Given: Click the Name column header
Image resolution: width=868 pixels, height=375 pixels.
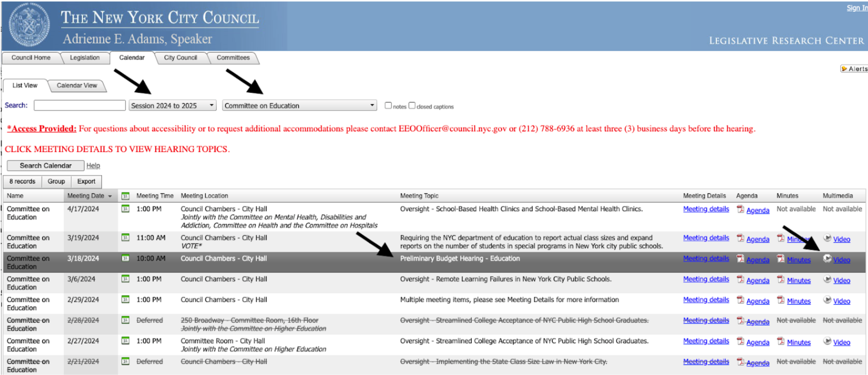Looking at the screenshot, I should [15, 196].
